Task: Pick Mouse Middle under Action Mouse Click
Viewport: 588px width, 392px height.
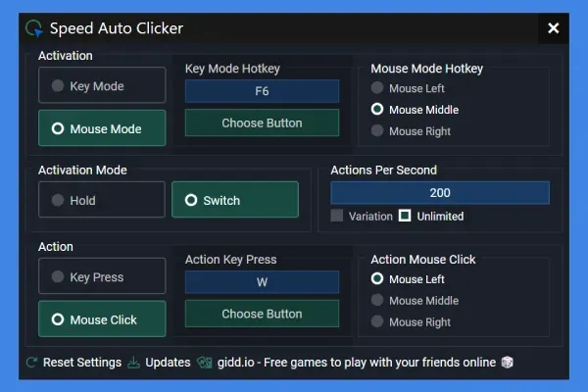Action: tap(416, 301)
